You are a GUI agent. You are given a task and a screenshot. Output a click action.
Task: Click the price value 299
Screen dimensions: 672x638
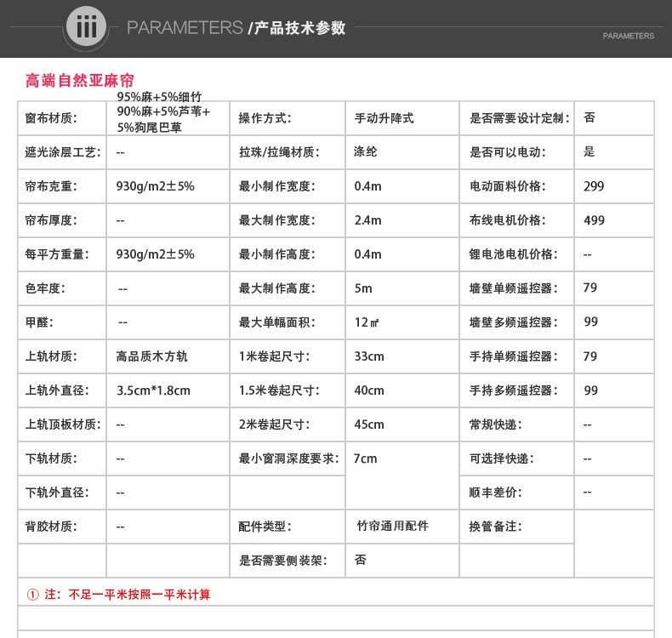point(594,186)
